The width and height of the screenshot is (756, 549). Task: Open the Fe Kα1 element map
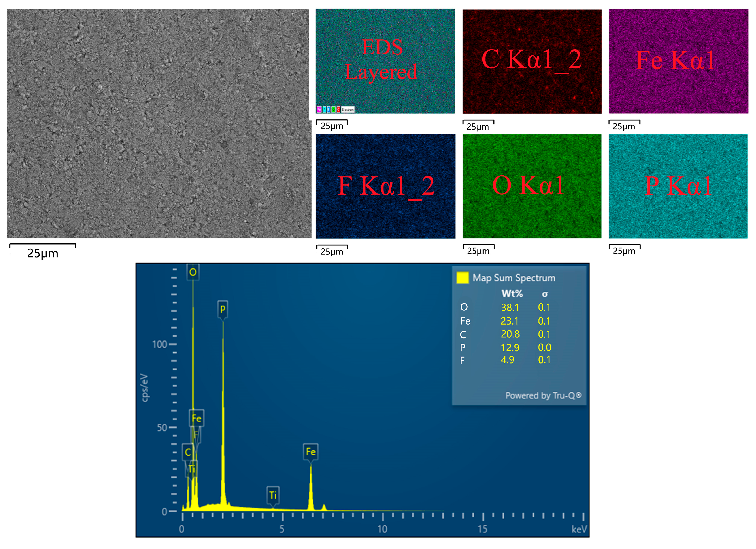point(678,61)
